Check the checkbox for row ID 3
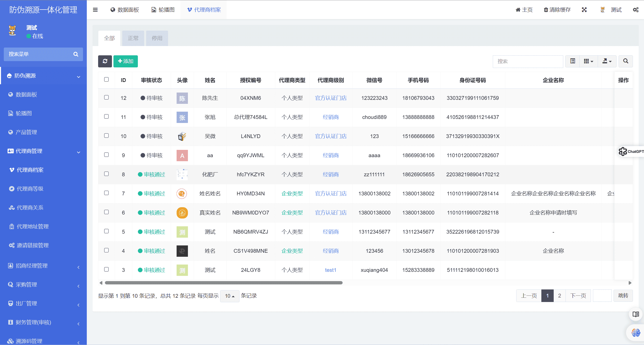Screen dimensions: 644x345 pyautogui.click(x=106, y=269)
